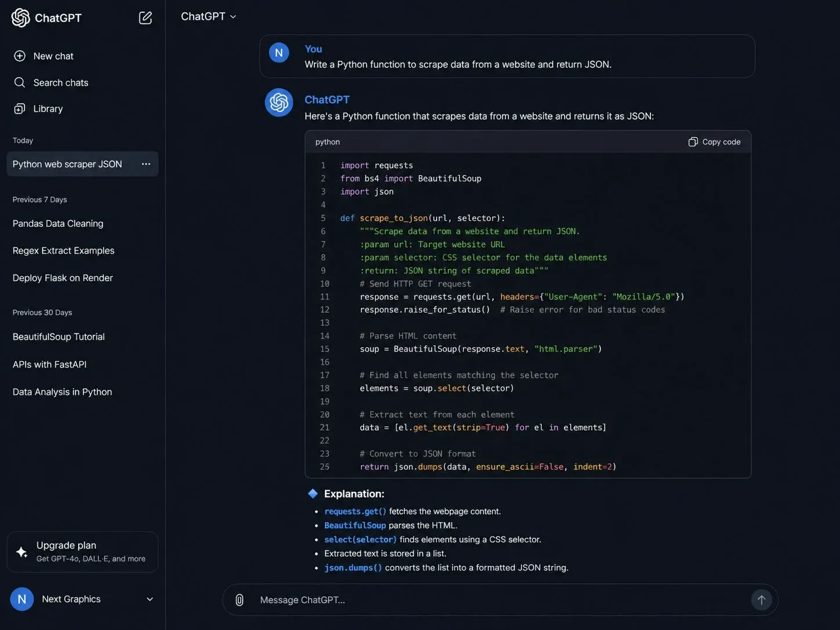Click json.dumps() in the explanation
This screenshot has width=840, height=630.
click(353, 567)
